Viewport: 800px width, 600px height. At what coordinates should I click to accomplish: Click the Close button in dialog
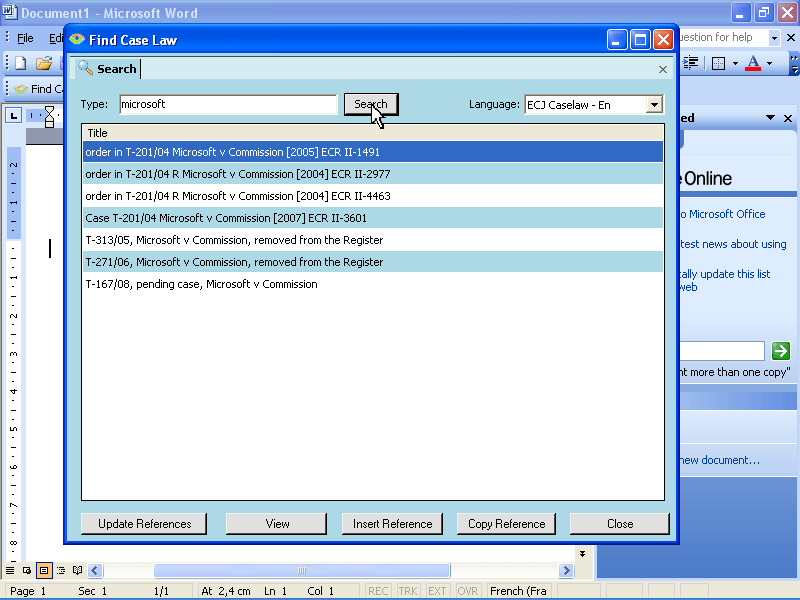coord(620,524)
